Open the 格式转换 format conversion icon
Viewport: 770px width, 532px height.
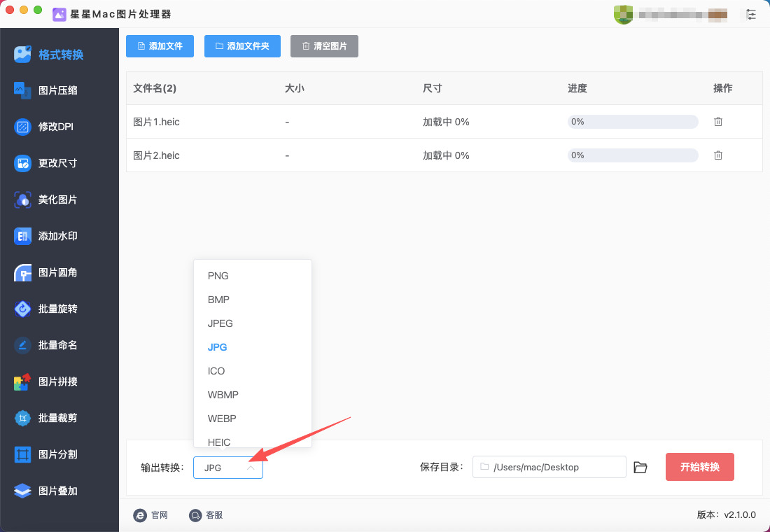[x=22, y=54]
